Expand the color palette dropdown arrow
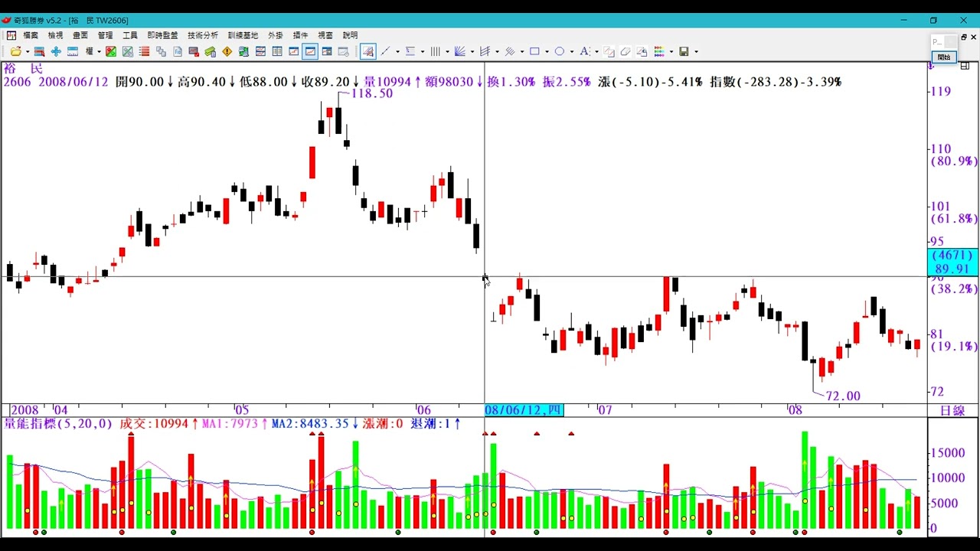The width and height of the screenshot is (980, 551). [x=671, y=51]
